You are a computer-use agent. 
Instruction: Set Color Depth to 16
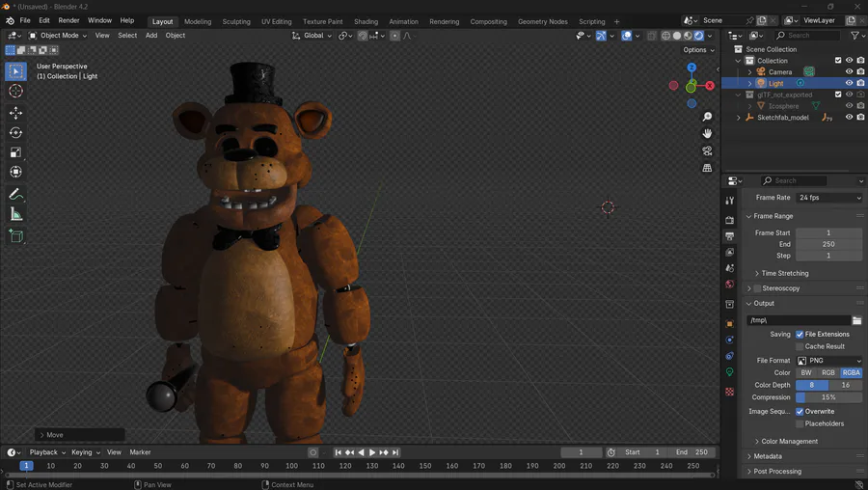point(845,385)
